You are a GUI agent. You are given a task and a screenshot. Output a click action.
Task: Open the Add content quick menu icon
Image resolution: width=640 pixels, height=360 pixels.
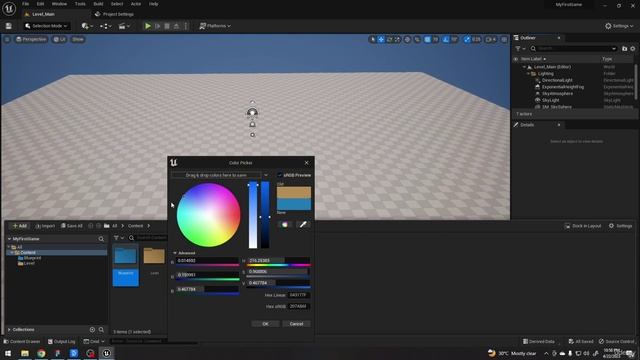click(x=87, y=26)
